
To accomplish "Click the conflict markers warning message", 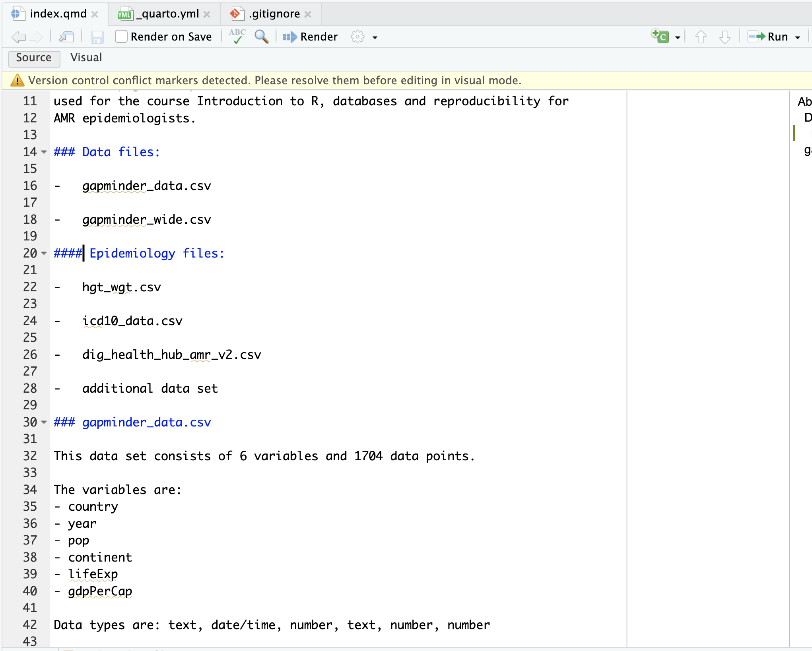I will (275, 81).
